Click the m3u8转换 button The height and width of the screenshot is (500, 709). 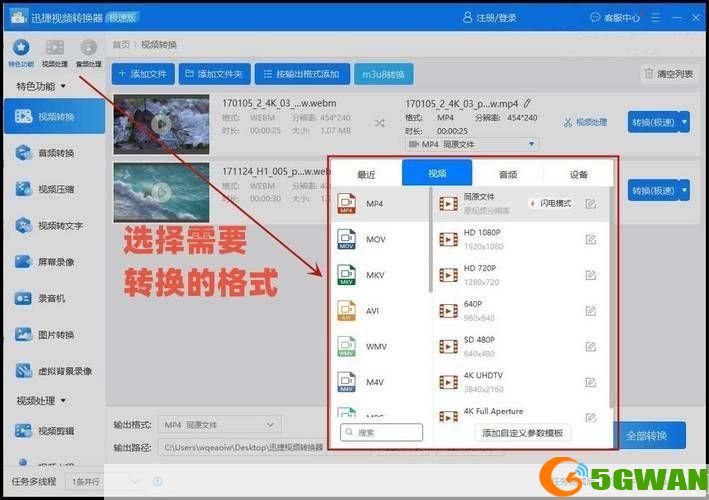[383, 74]
